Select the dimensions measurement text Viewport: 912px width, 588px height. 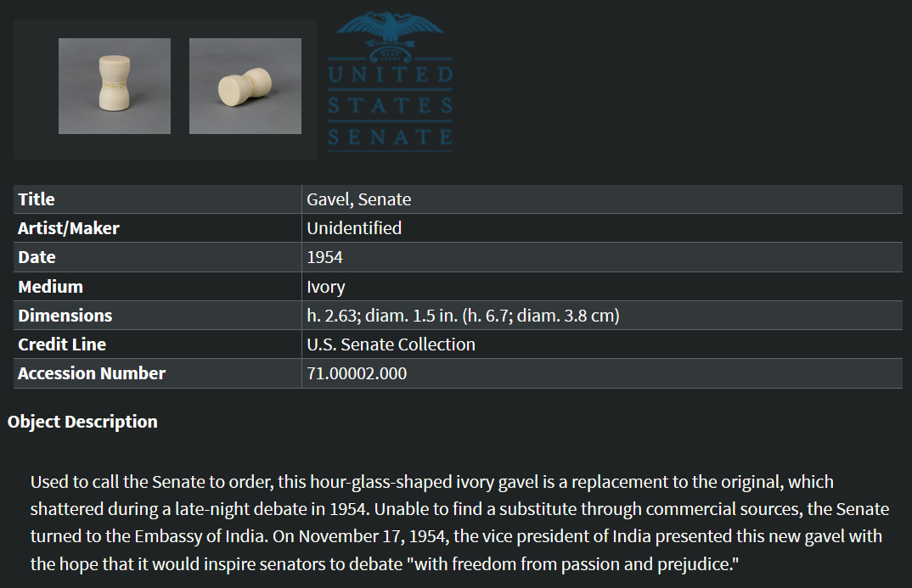[463, 316]
